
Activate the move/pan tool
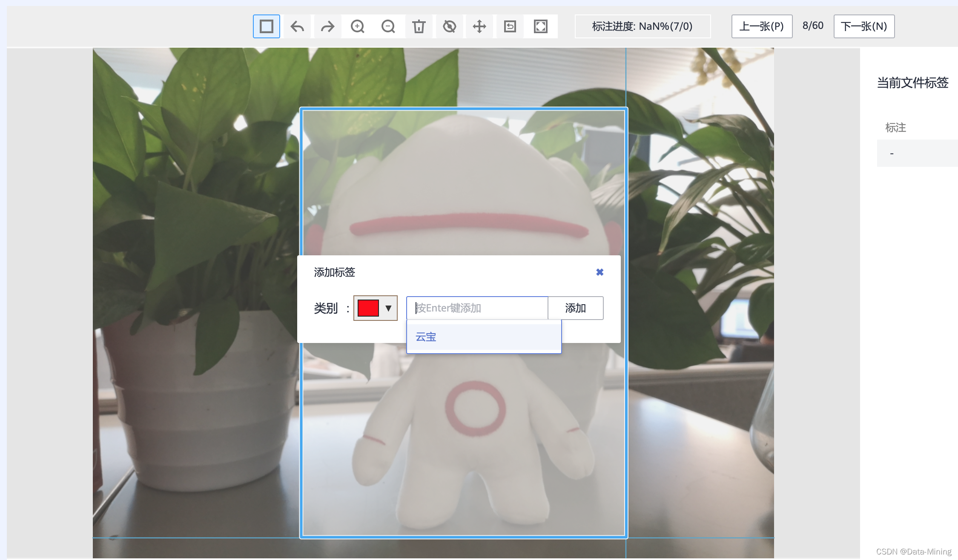pyautogui.click(x=479, y=26)
